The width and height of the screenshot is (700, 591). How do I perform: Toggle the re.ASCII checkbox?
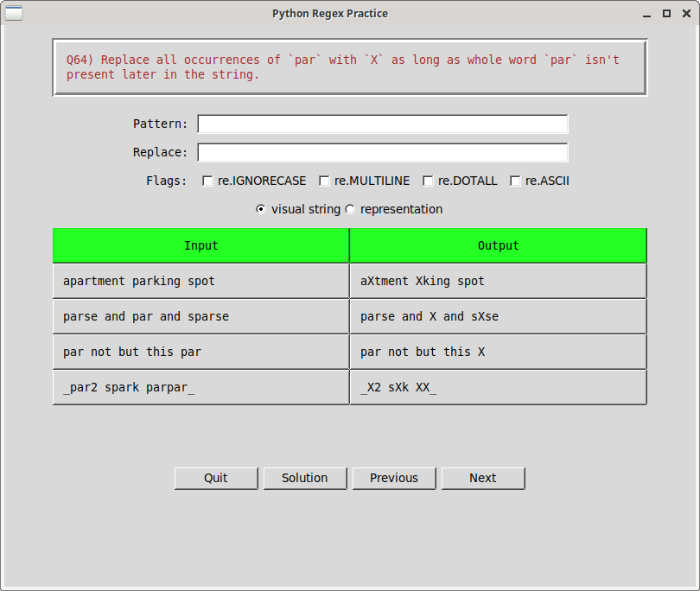[515, 181]
